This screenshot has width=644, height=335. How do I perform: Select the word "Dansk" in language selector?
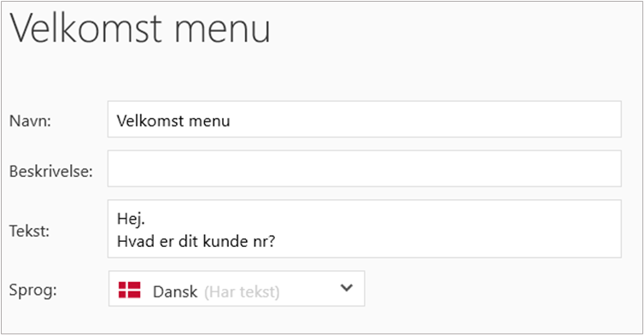(x=175, y=291)
